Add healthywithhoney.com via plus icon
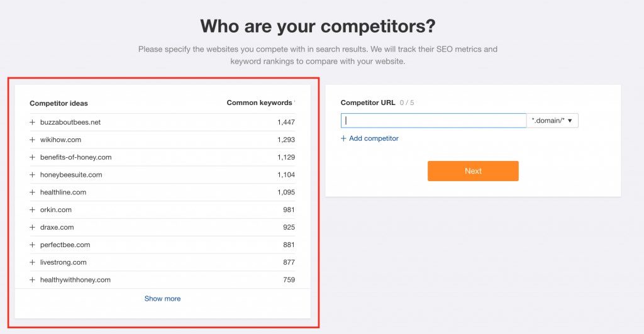The image size is (644, 334). point(32,280)
